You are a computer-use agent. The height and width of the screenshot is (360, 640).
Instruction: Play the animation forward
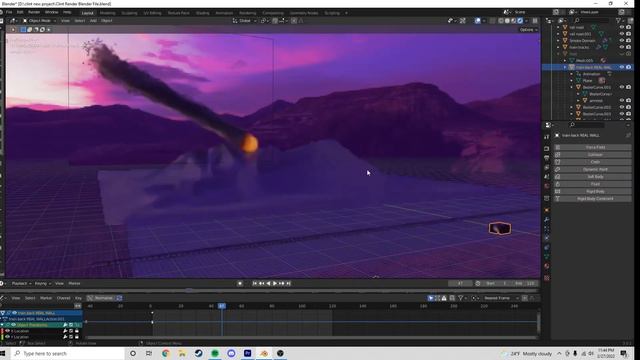click(275, 283)
